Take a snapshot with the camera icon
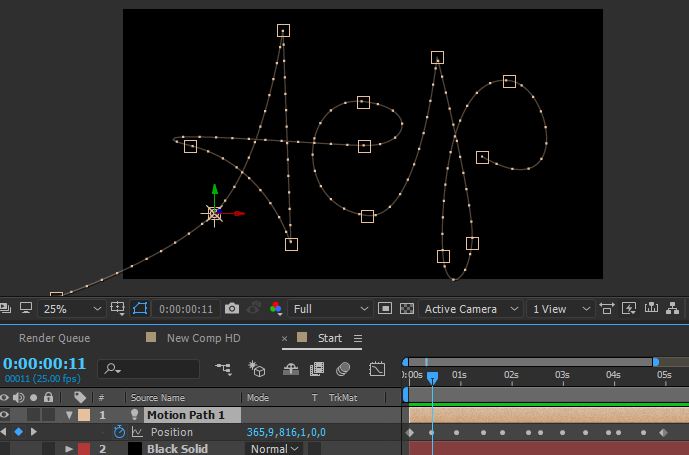689x455 pixels. click(232, 309)
